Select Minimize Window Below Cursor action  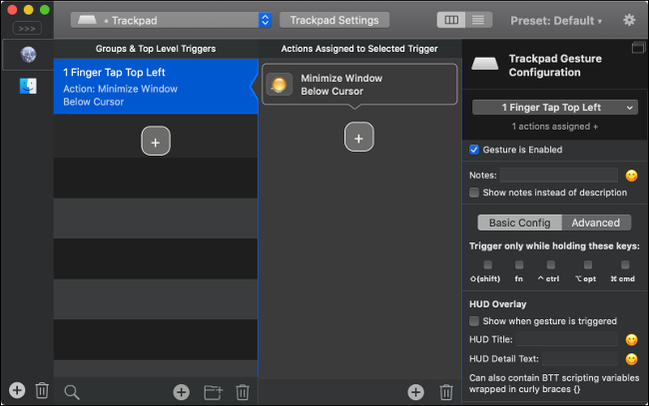pyautogui.click(x=360, y=84)
